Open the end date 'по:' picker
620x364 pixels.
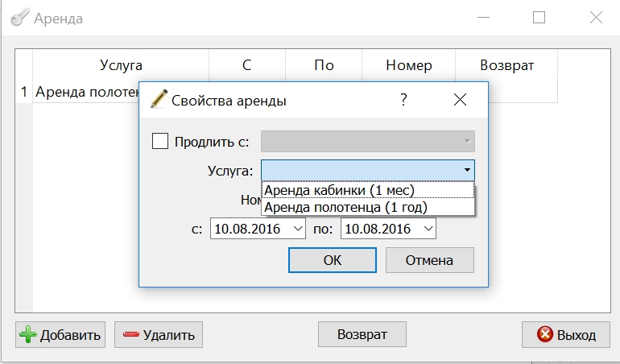click(x=428, y=229)
